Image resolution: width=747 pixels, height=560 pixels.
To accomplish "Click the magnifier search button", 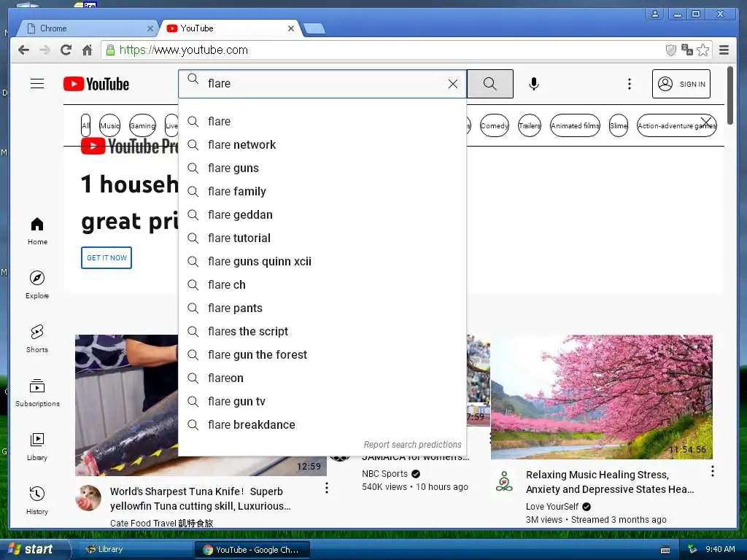I will 489,84.
